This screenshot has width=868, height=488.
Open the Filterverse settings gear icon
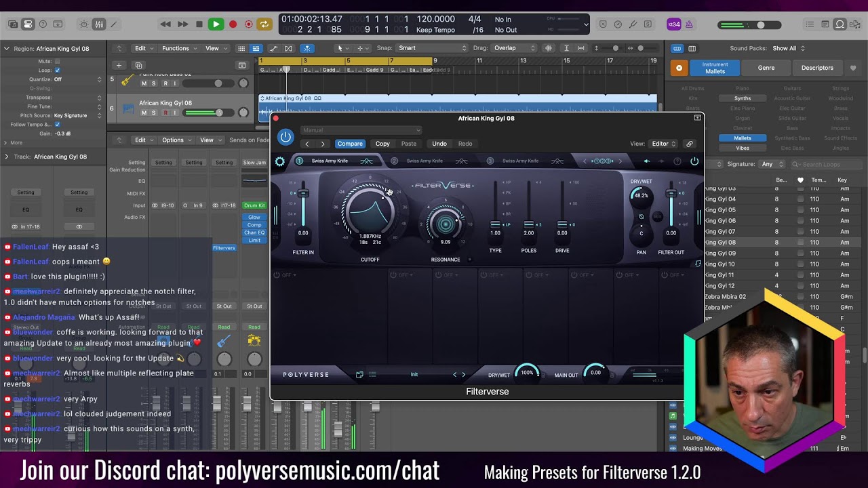pyautogui.click(x=280, y=161)
